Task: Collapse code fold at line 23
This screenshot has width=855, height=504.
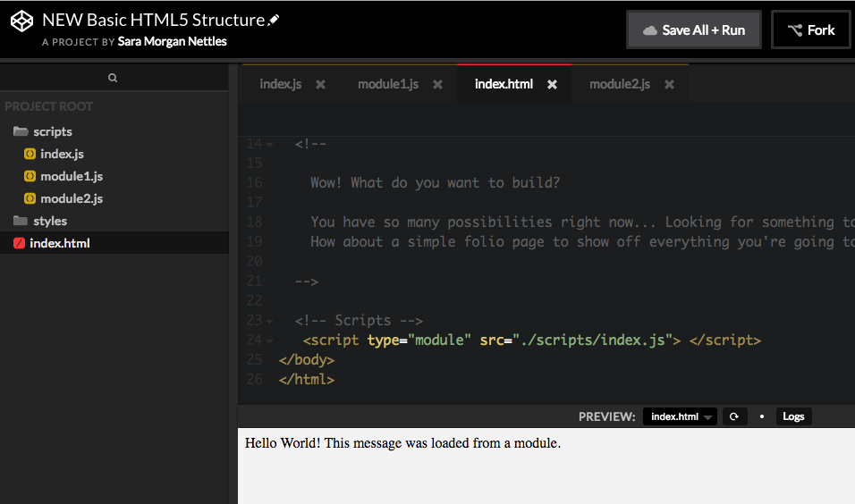Action: click(269, 322)
